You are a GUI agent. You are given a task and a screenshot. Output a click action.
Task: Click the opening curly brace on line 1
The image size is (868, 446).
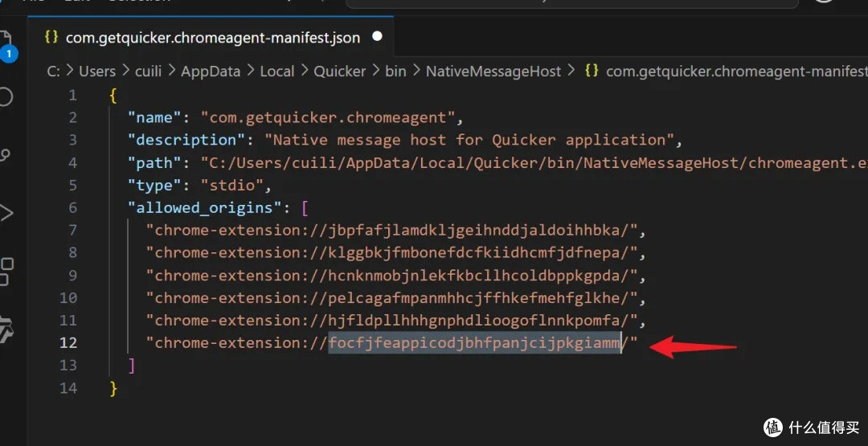coord(113,95)
